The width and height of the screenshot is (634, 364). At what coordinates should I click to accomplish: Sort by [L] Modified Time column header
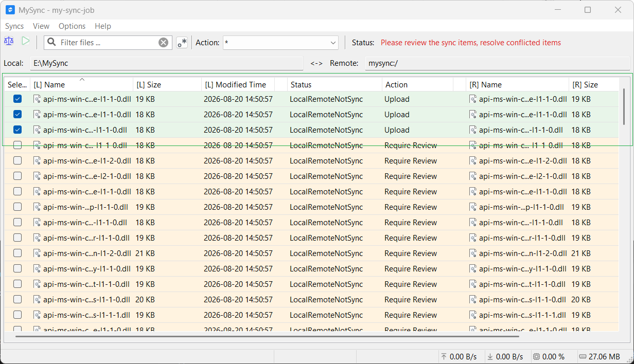238,85
